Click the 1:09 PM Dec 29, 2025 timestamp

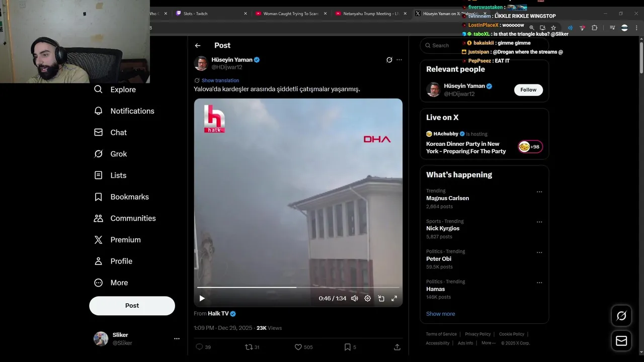pyautogui.click(x=223, y=328)
